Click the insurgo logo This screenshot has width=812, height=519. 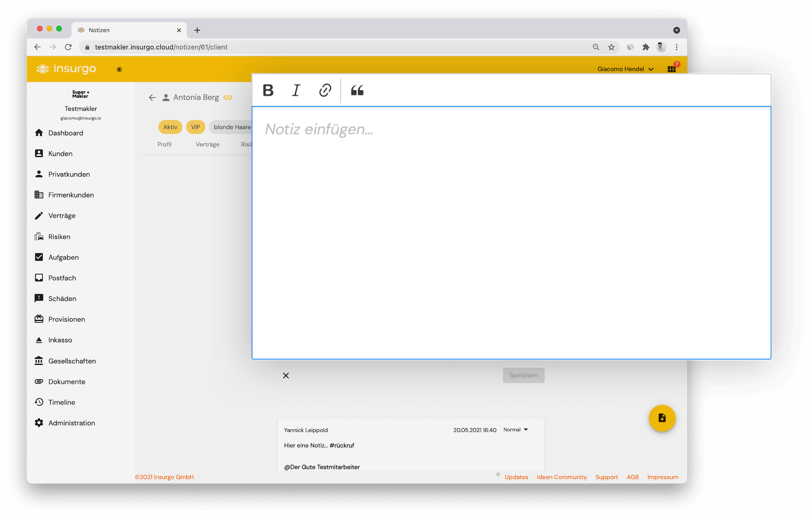(x=66, y=68)
